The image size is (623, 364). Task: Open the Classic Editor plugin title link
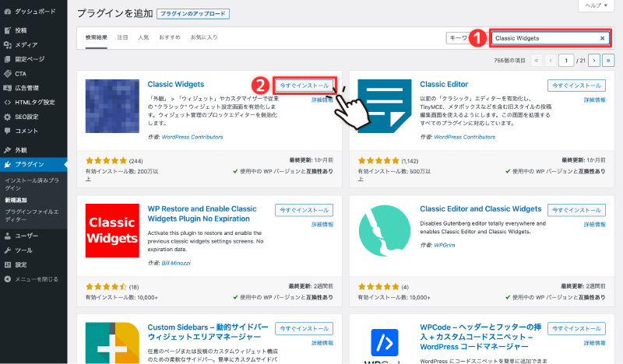click(444, 84)
